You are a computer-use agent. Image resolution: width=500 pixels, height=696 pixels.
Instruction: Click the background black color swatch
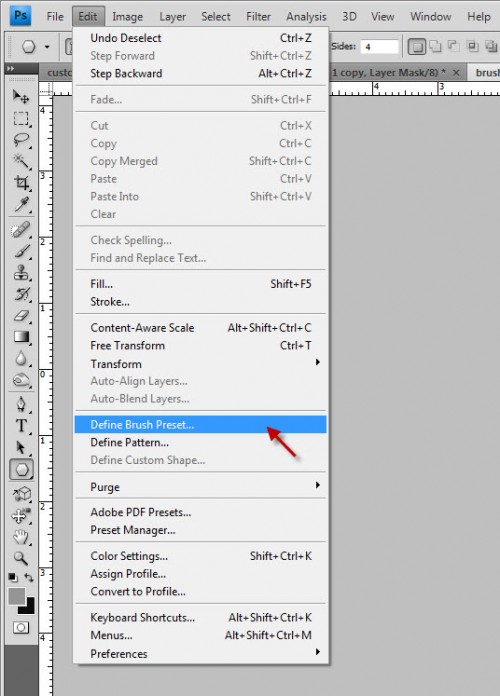[x=28, y=607]
